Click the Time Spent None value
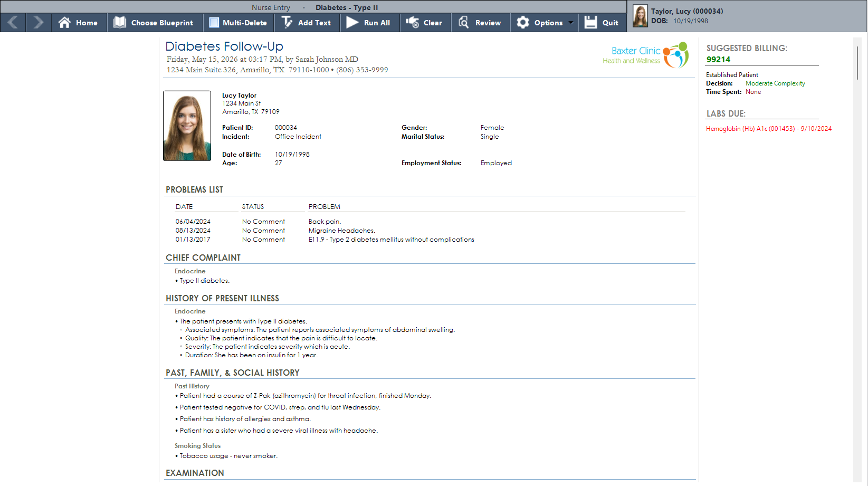This screenshot has height=486, width=868. click(753, 92)
